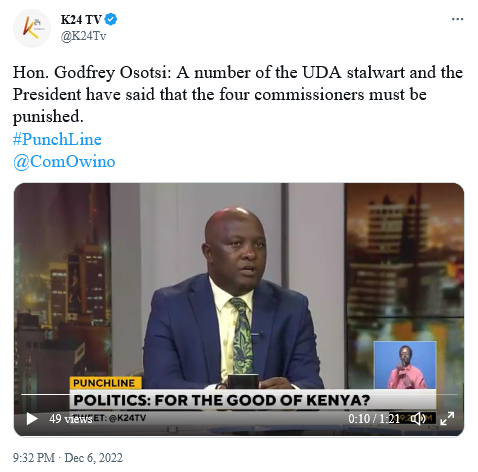Open the 9:32 PM tweet timestamp
The height and width of the screenshot is (472, 478).
[x=34, y=458]
